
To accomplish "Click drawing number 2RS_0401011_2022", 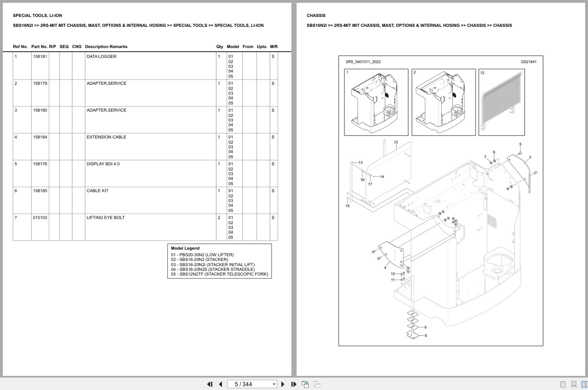I will 363,62.
